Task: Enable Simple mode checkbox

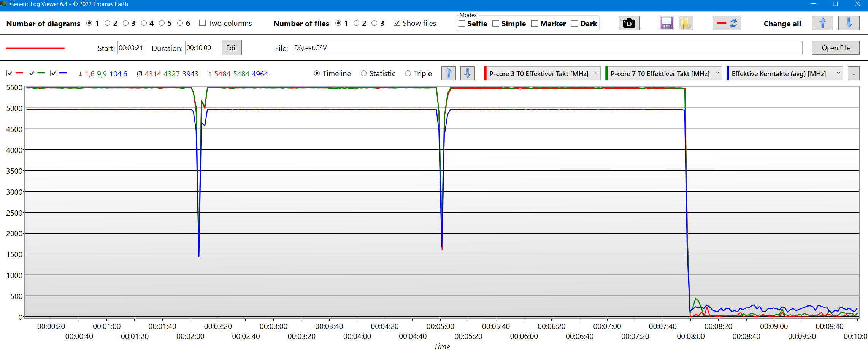Action: pos(496,24)
